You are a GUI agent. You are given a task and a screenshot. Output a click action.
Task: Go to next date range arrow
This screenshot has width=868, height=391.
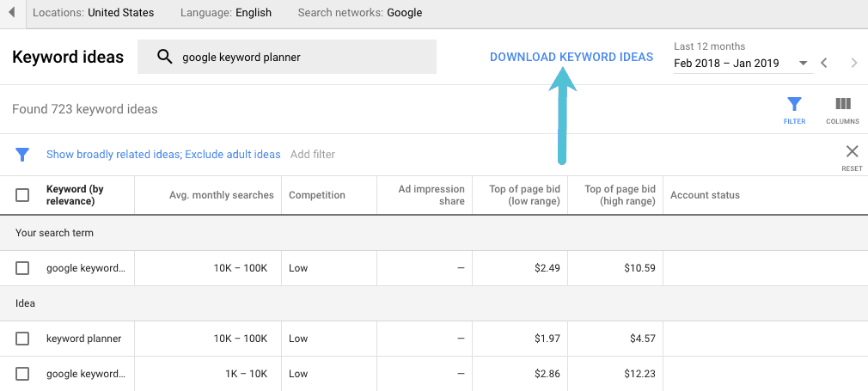[x=853, y=63]
